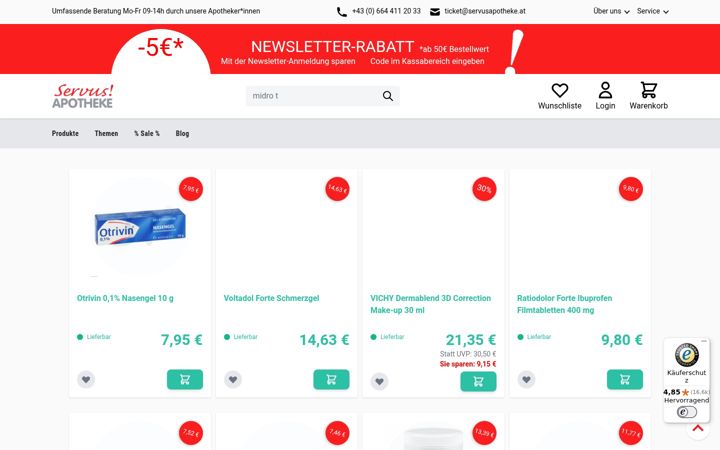
Task: Click Lieferbar status on Otrivin card
Action: coord(94,337)
